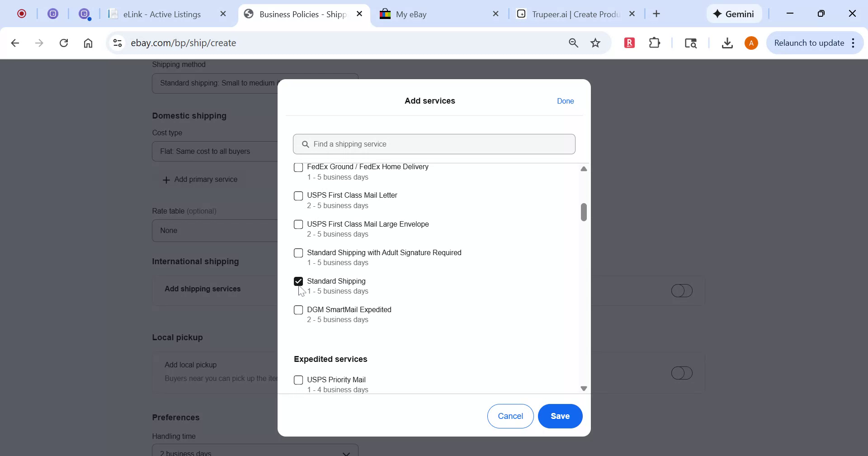
Task: Open the Gemini assistant in the toolbar
Action: point(733,14)
